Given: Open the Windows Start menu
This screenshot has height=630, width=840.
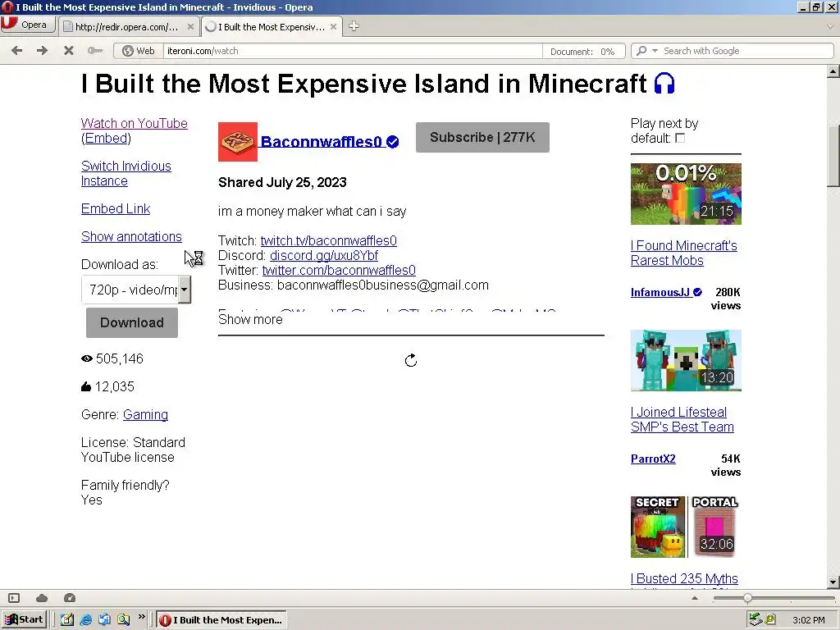Looking at the screenshot, I should click(x=24, y=620).
